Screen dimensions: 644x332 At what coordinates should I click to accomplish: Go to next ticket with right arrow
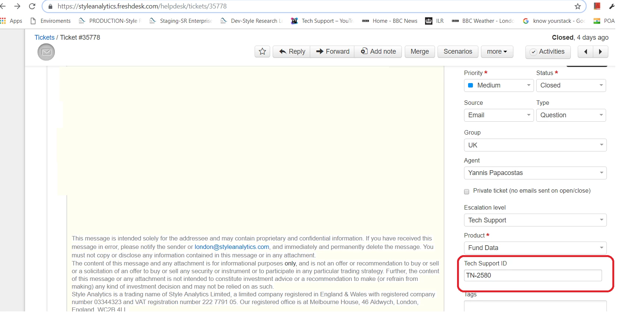coord(601,52)
